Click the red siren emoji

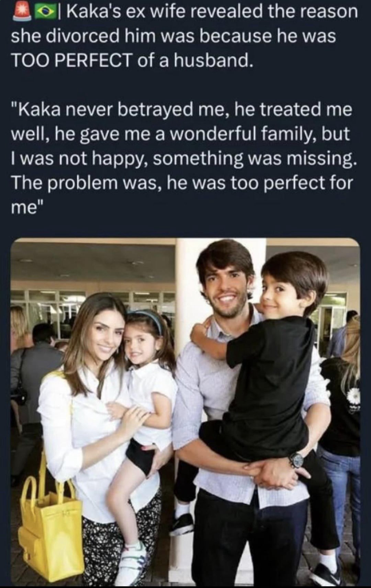pyautogui.click(x=20, y=11)
